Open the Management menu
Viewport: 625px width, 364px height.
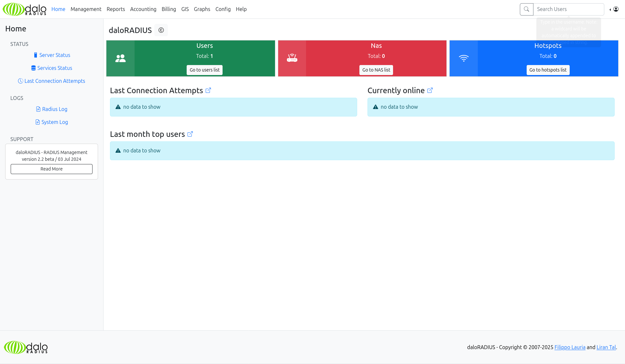[86, 9]
